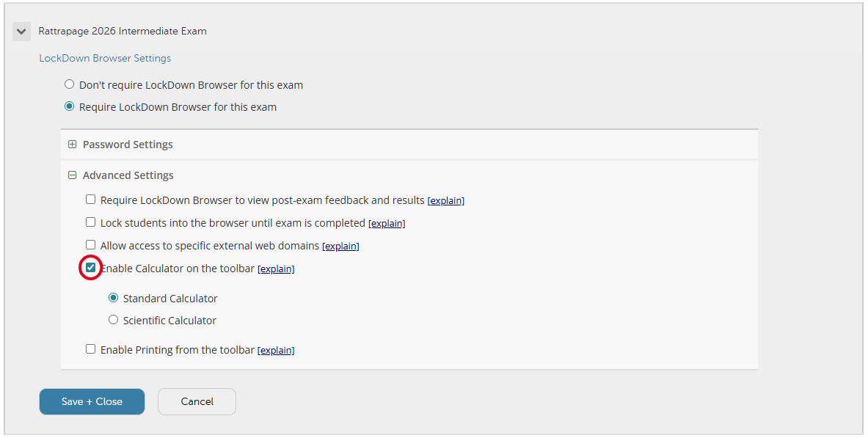The height and width of the screenshot is (438, 868).
Task: Open explain link for Lock students option
Action: pyautogui.click(x=387, y=223)
